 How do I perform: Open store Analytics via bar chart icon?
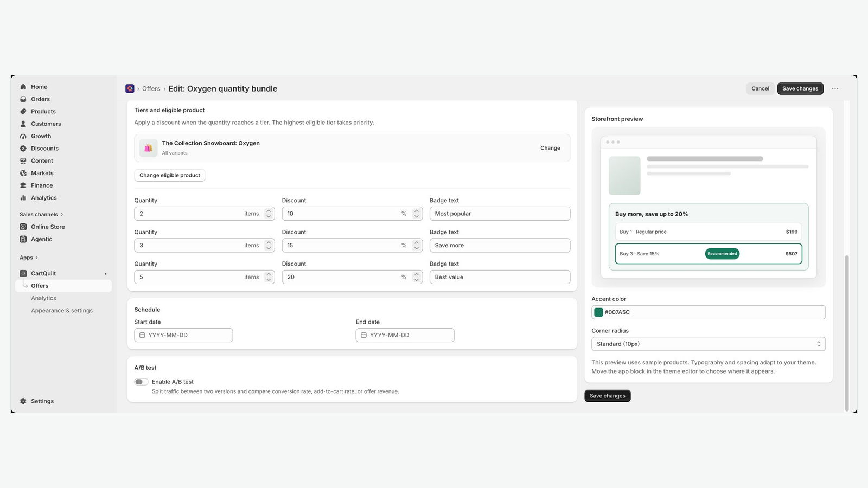[23, 198]
